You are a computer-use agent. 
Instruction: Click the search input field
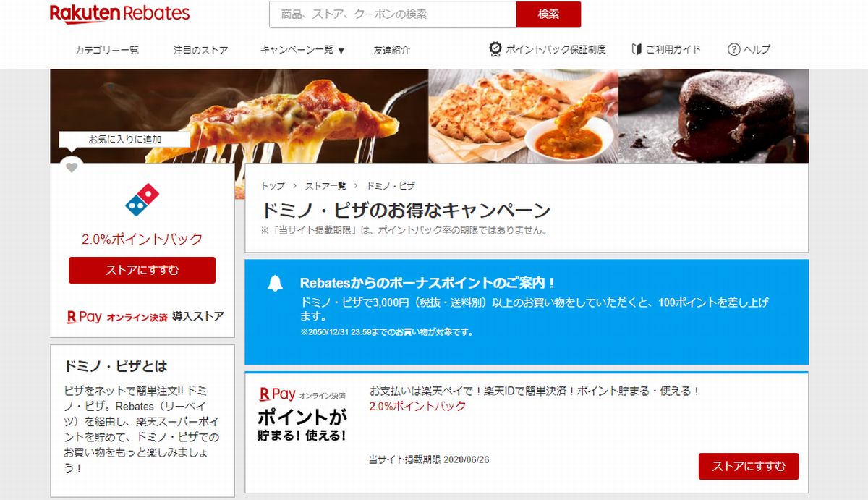click(393, 14)
